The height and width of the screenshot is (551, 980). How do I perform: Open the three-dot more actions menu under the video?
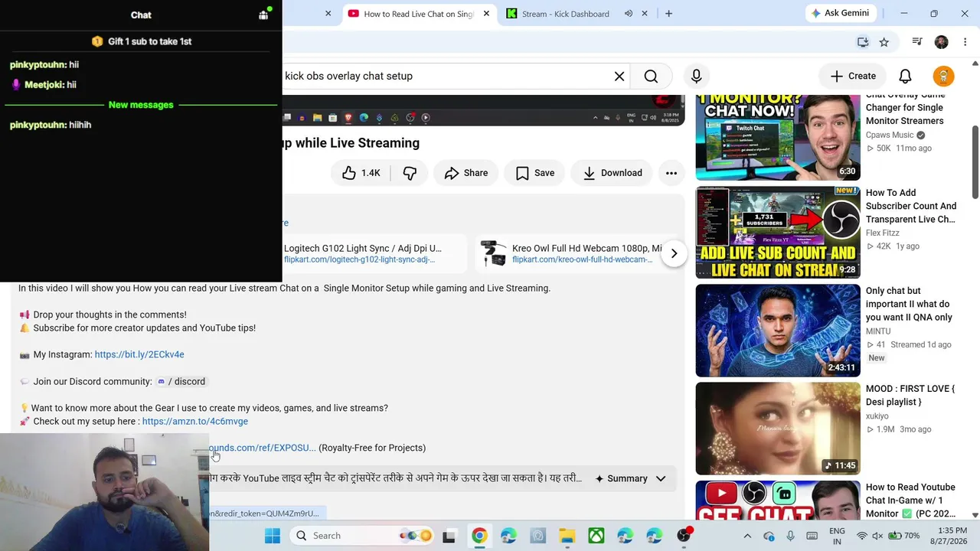[x=671, y=173]
